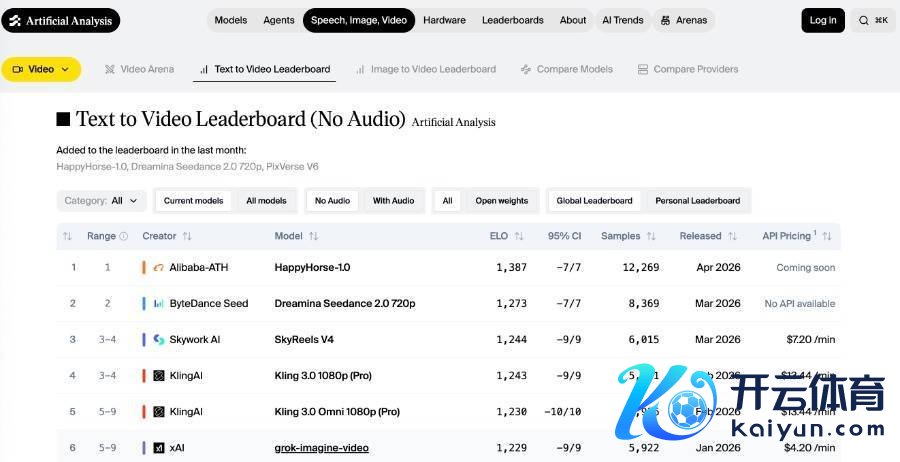Select Personal Leaderboard toggle
The image size is (900, 462).
point(697,201)
